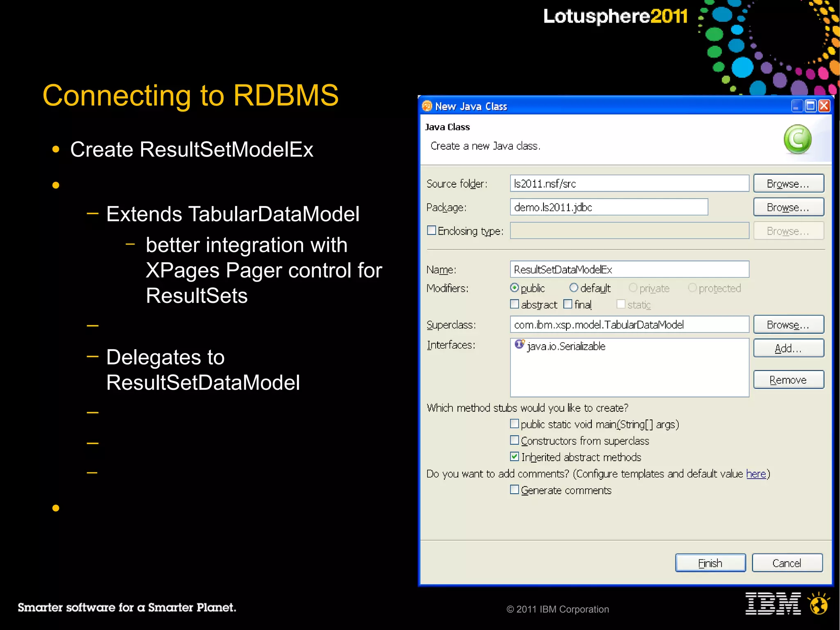Viewport: 840px width, 630px height.
Task: Select the default modifier radio button
Action: (574, 288)
